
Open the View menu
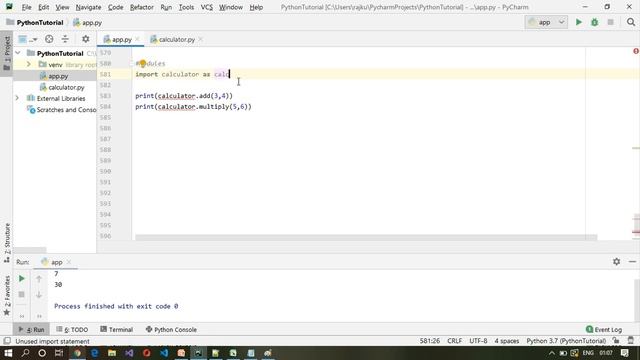tap(62, 7)
